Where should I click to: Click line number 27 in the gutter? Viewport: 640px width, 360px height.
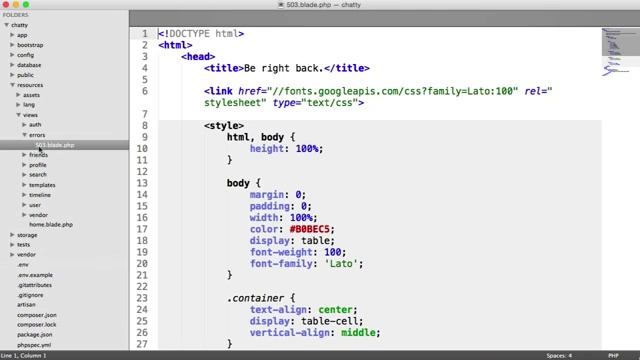(x=142, y=344)
